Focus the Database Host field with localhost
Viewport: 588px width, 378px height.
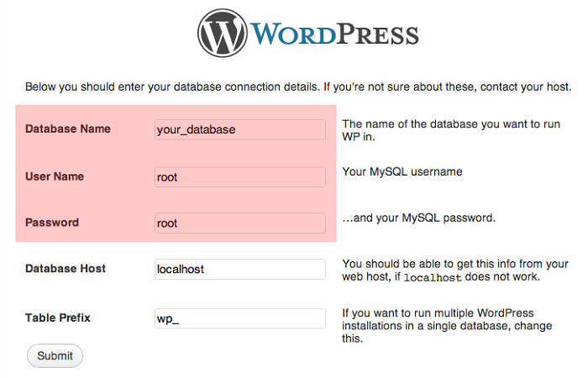tap(240, 270)
